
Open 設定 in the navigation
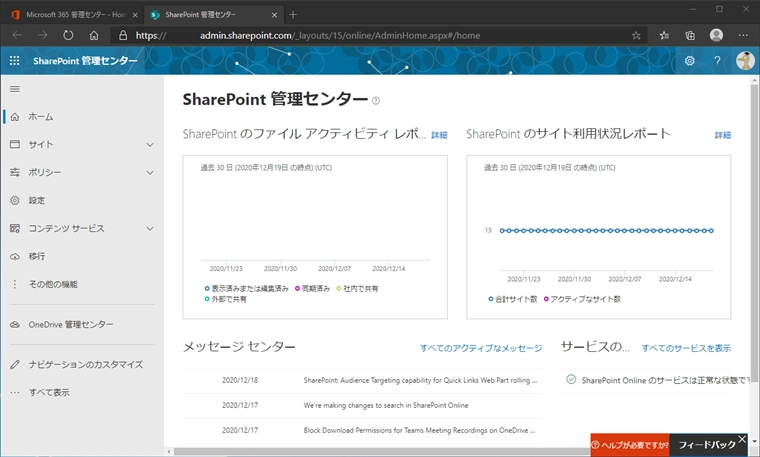pyautogui.click(x=37, y=200)
